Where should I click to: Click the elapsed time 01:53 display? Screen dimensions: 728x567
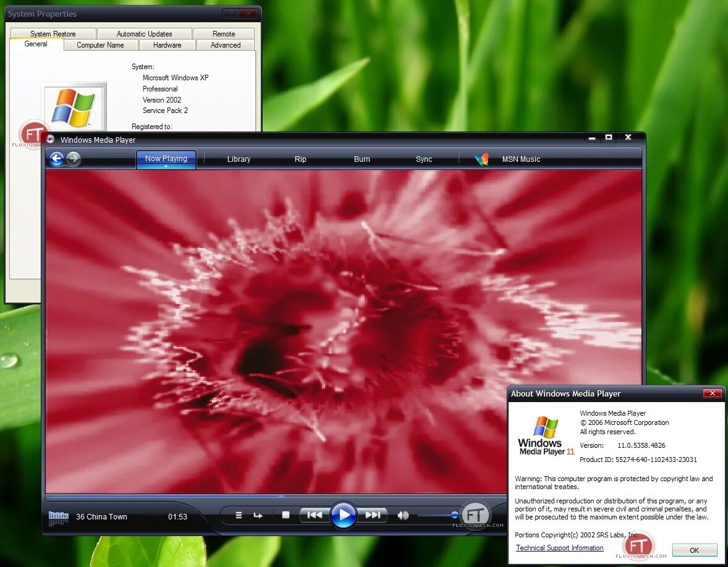(177, 517)
